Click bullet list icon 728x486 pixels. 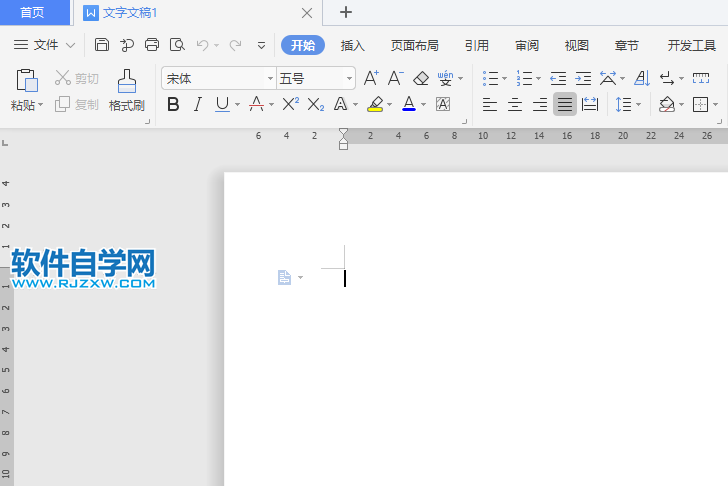pos(490,78)
